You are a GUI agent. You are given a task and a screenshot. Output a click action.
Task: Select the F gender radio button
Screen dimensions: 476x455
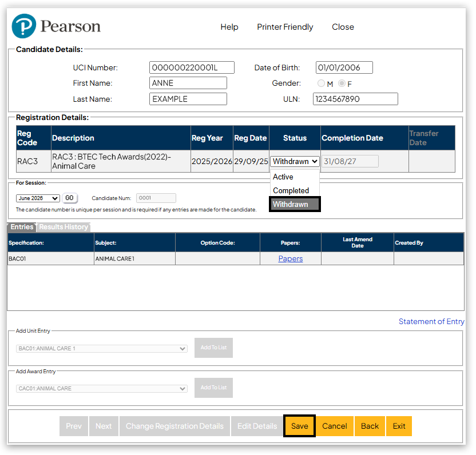coord(342,83)
